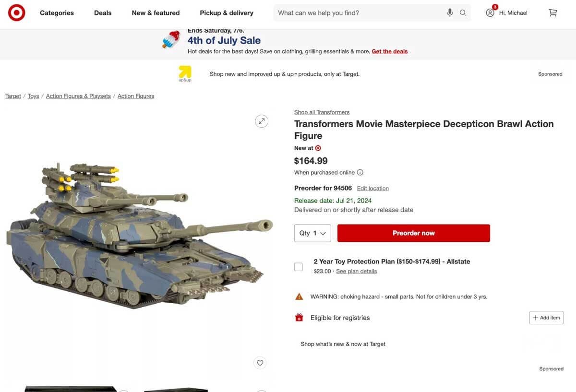Enable the 2 Year Toy Protection Plan
This screenshot has width=576, height=392.
pos(299,266)
